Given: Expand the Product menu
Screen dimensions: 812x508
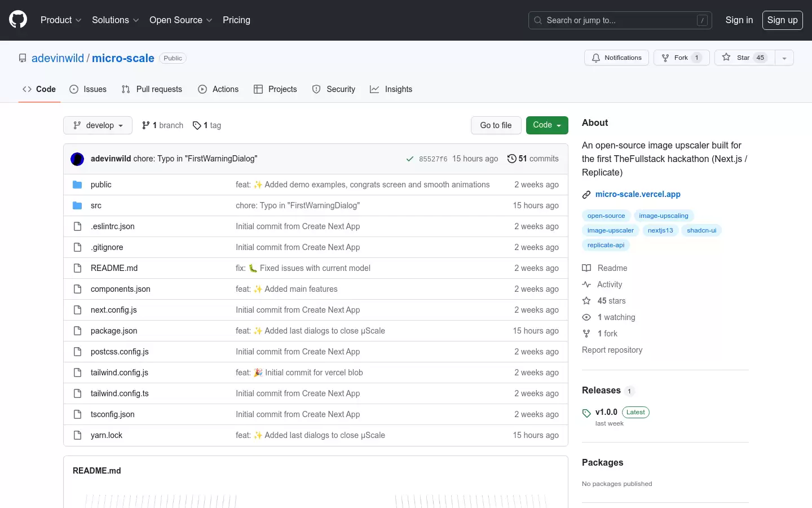Looking at the screenshot, I should coord(61,20).
